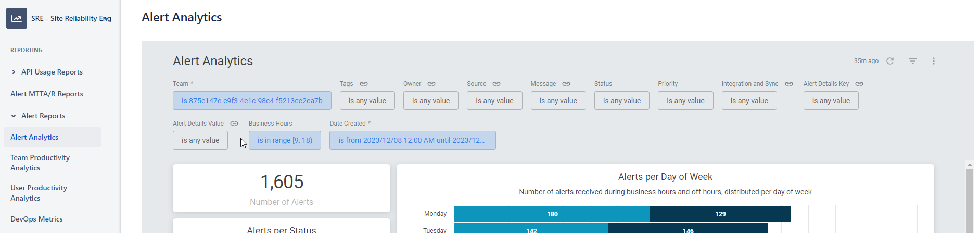Open the Owner filter 'is any value'

click(x=431, y=101)
